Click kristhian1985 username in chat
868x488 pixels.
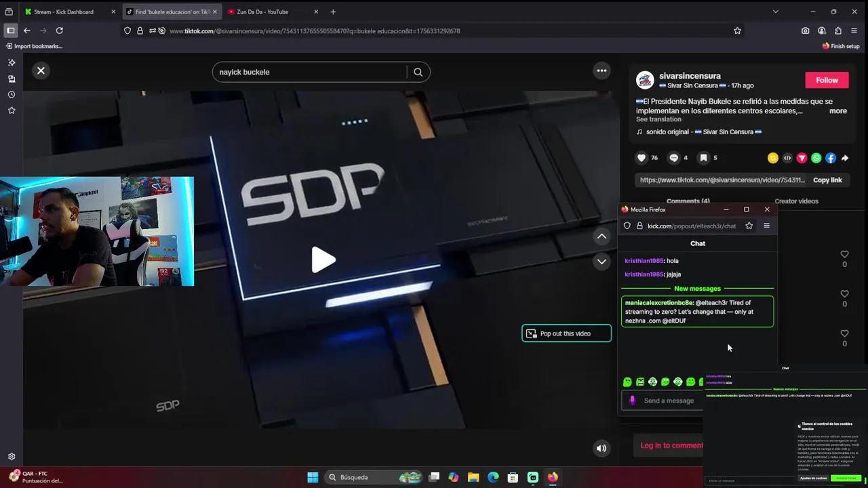point(644,261)
